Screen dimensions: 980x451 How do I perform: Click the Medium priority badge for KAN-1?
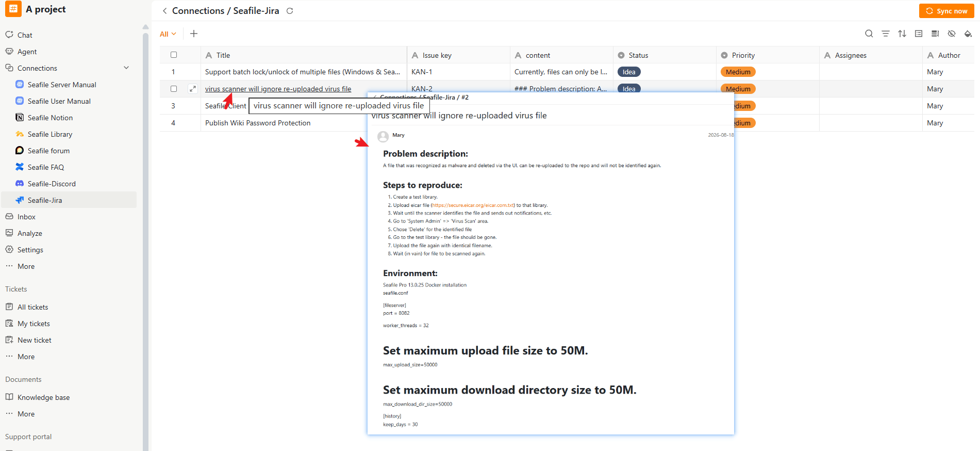pos(738,72)
